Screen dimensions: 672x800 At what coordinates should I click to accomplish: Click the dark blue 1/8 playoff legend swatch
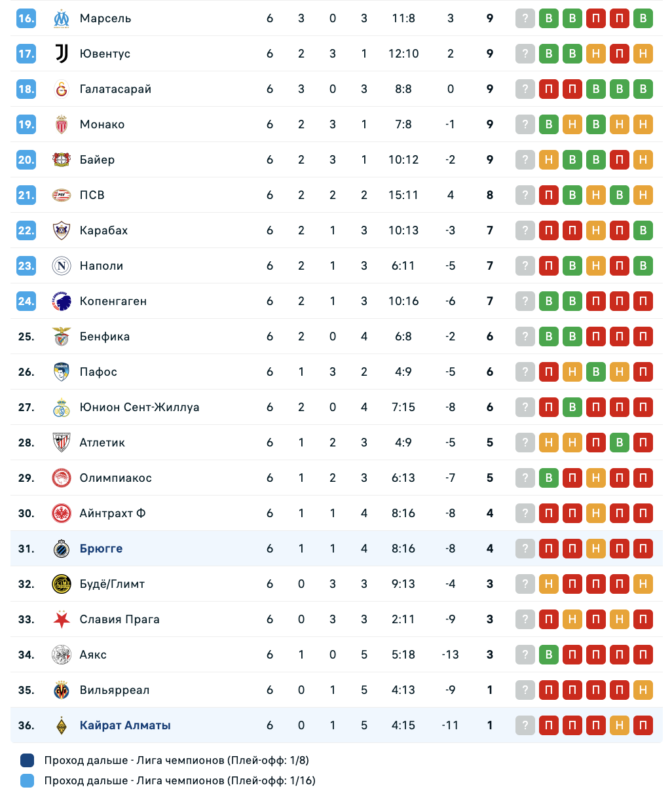(28, 760)
